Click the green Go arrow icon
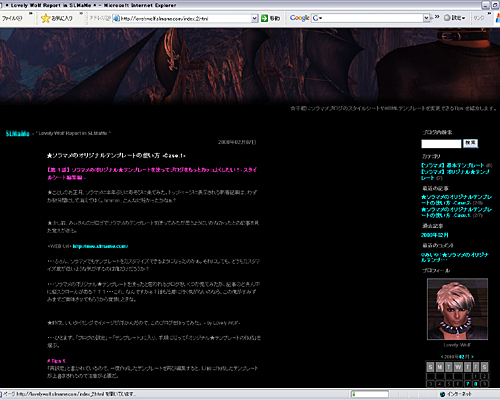The image size is (500, 400). pos(264,18)
